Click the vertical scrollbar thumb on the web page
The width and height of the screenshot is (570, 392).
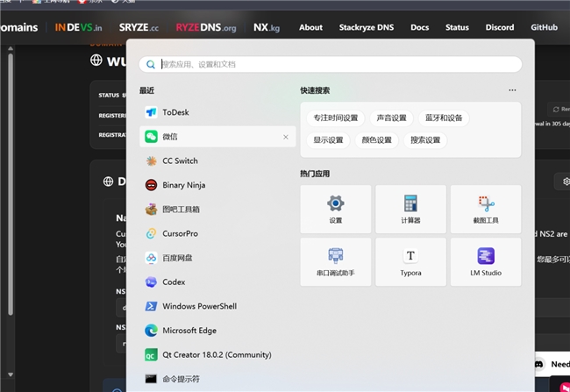pos(11,184)
